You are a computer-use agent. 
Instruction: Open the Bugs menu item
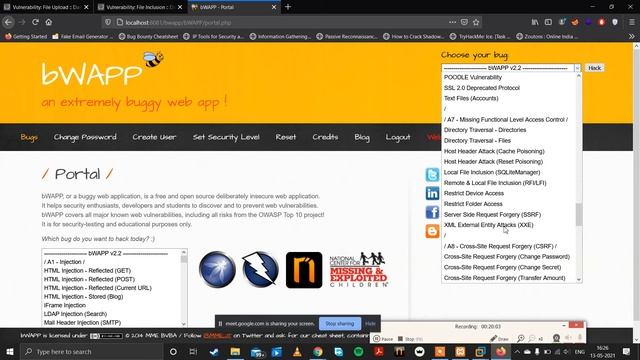(x=29, y=137)
